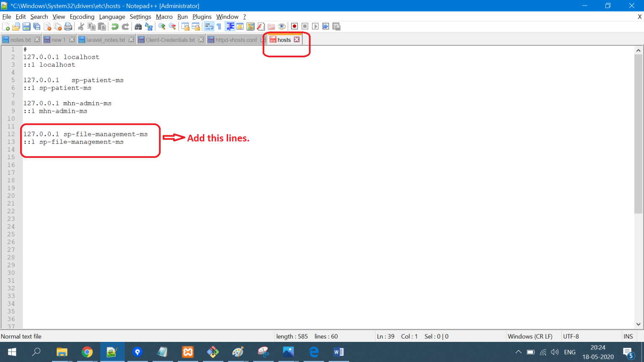The image size is (644, 362).
Task: Toggle synchronize vertical scrolling icon
Action: (185, 26)
